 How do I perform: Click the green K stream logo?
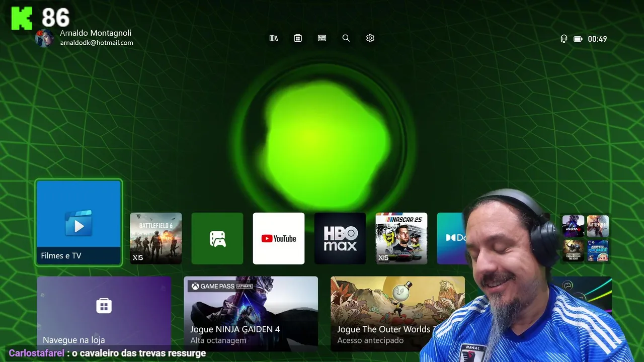[x=22, y=19]
